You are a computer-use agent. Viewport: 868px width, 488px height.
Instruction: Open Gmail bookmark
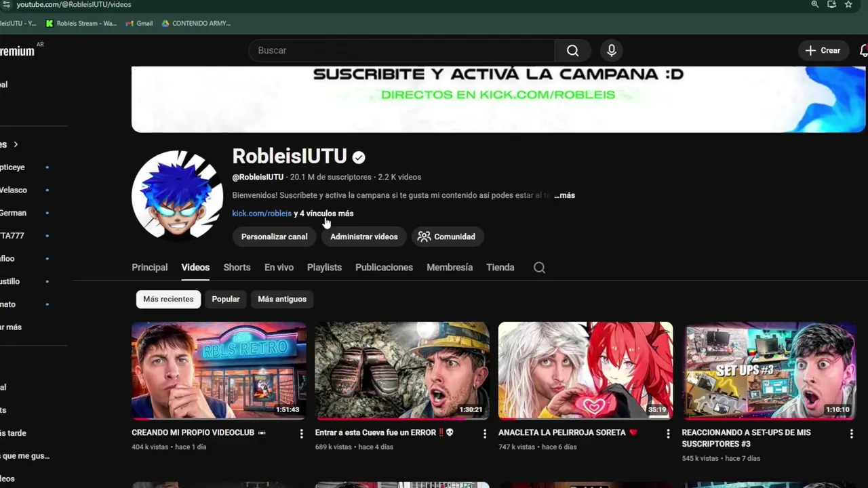[x=140, y=23]
